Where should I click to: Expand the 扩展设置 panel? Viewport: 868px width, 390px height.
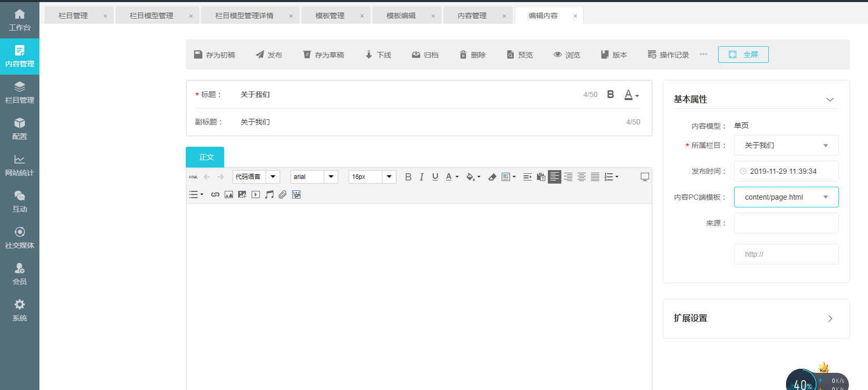pos(830,318)
